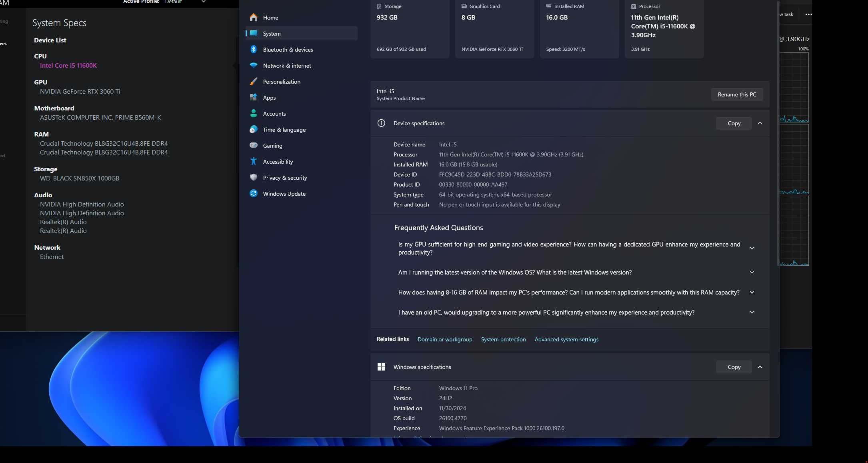868x463 pixels.
Task: Click the Time & language globe icon
Action: tap(253, 129)
